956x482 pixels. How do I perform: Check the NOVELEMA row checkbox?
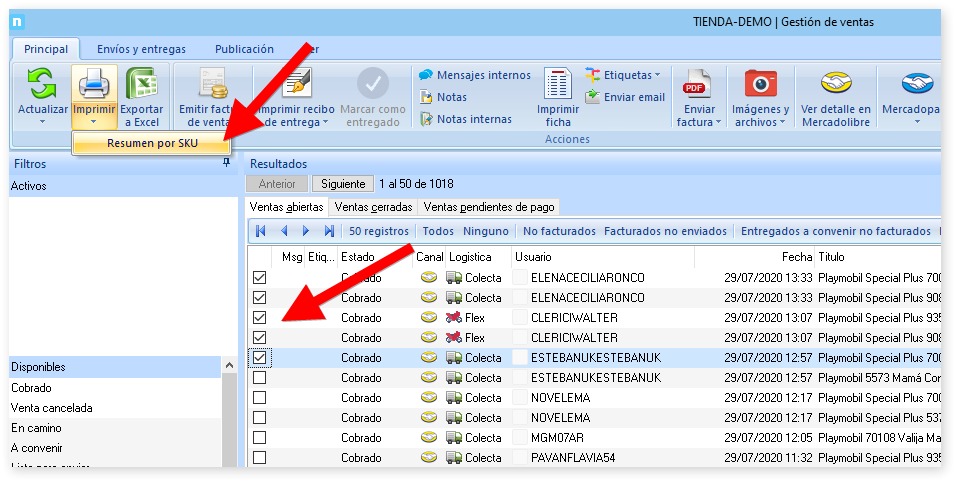coord(260,397)
